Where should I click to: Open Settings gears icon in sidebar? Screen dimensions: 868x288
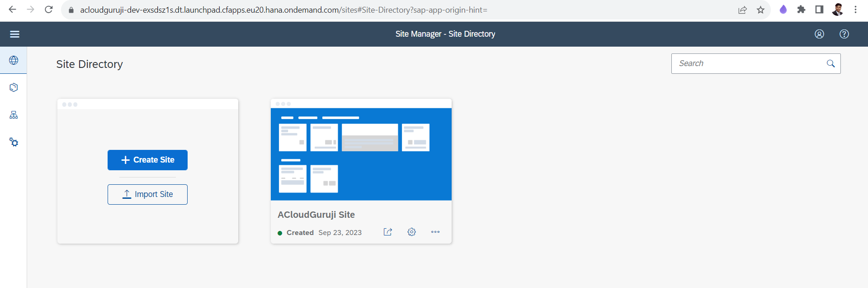pos(14,142)
